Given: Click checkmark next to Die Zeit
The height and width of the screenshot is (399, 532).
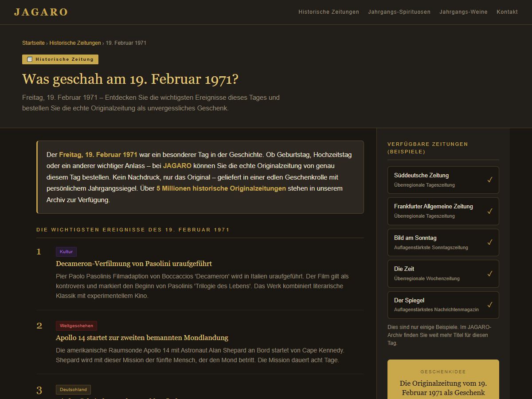Looking at the screenshot, I should pyautogui.click(x=490, y=274).
